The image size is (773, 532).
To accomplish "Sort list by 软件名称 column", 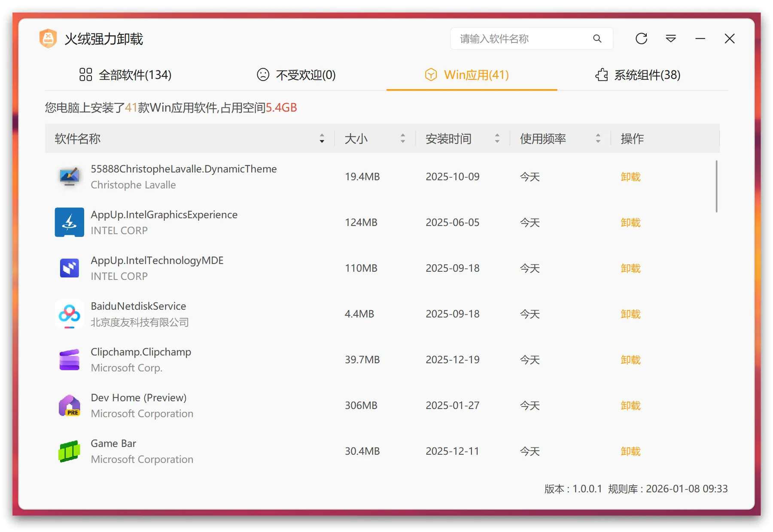I will (322, 139).
